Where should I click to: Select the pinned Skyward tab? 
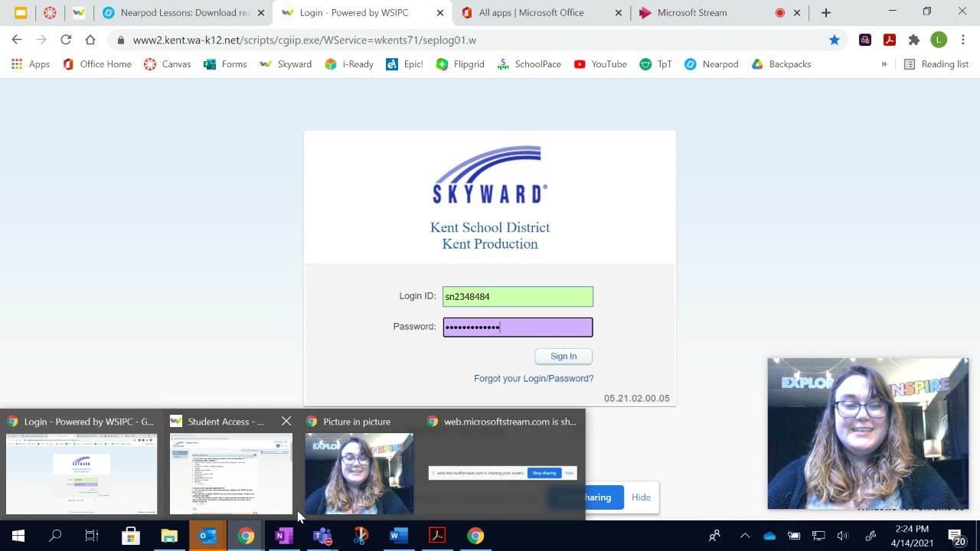point(79,13)
